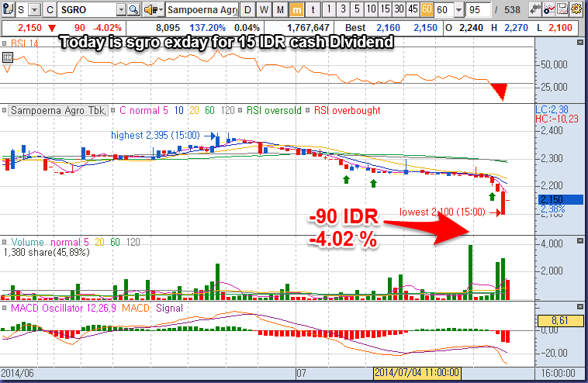Click the Sampoerna Agro name field

coord(202,10)
